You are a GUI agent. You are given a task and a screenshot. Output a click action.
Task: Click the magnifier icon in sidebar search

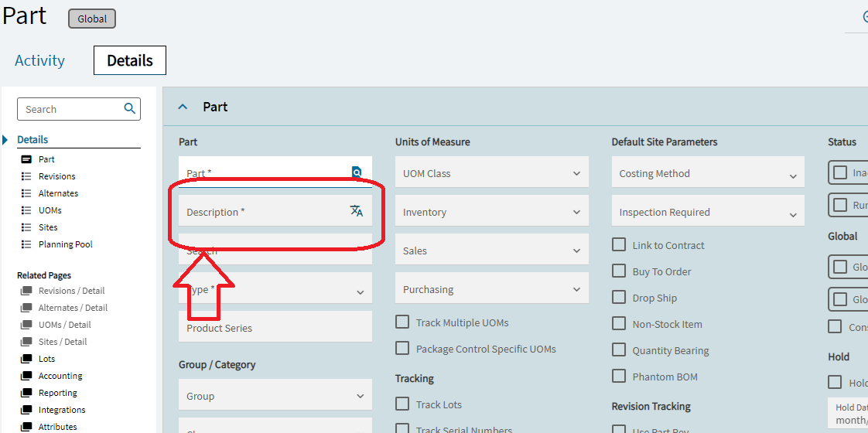130,109
